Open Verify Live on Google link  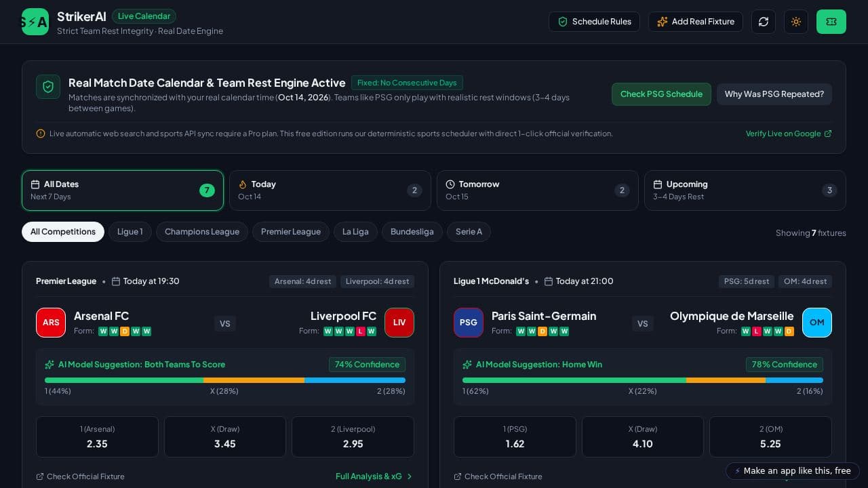(x=789, y=134)
